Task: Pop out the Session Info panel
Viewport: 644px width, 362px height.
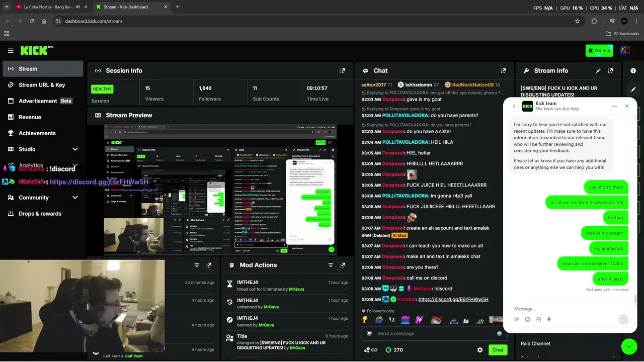Action: click(343, 71)
